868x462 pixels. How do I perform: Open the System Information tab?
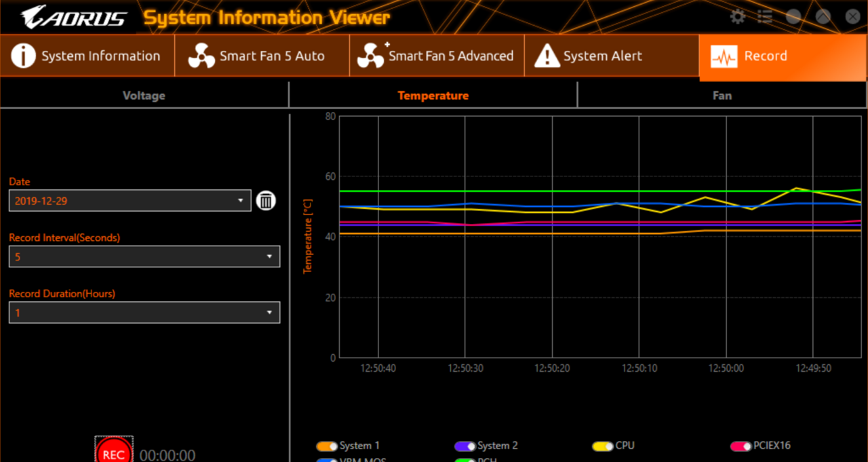point(87,56)
